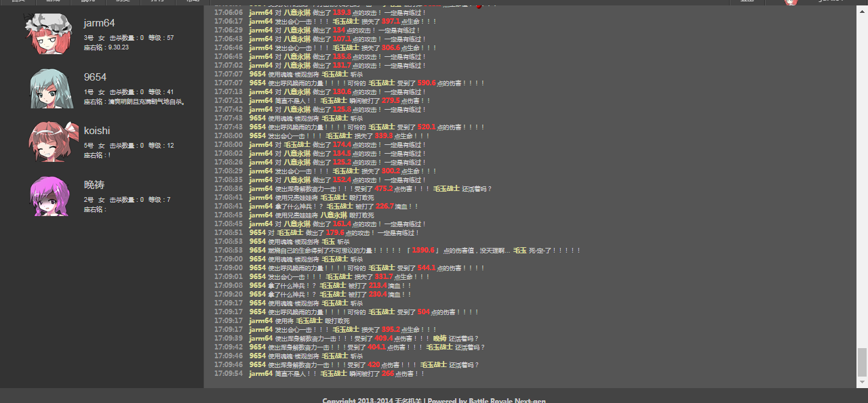The image size is (868, 403).
Task: Click koishi's level 12 stats line
Action: (x=129, y=146)
